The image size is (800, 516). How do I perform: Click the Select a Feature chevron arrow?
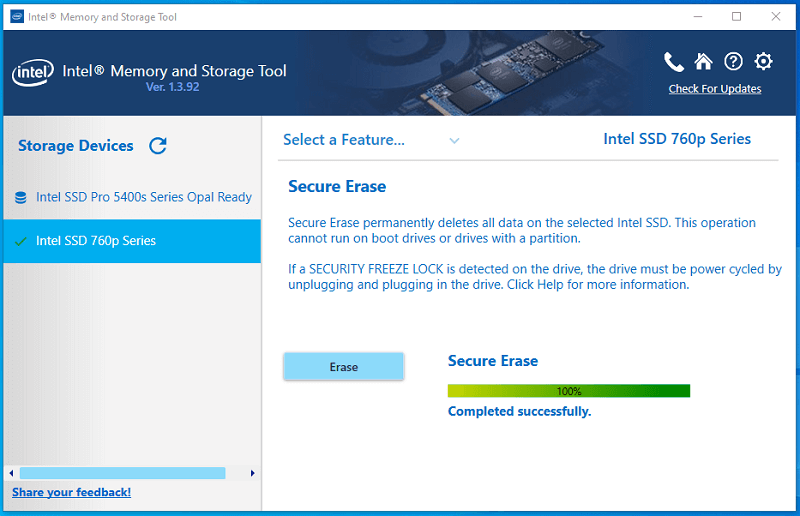(454, 140)
